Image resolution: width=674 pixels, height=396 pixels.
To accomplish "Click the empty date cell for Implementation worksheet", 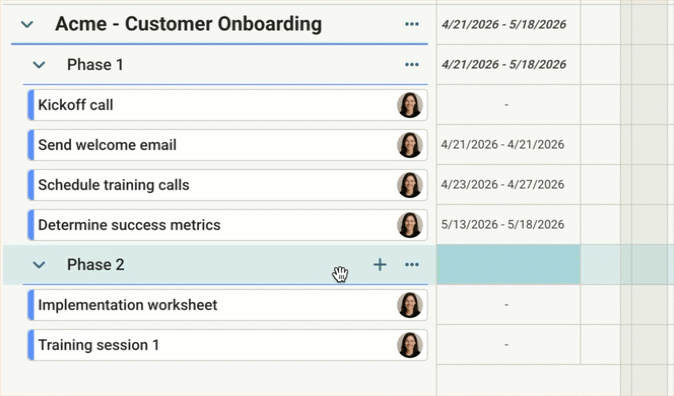I will pyautogui.click(x=509, y=304).
